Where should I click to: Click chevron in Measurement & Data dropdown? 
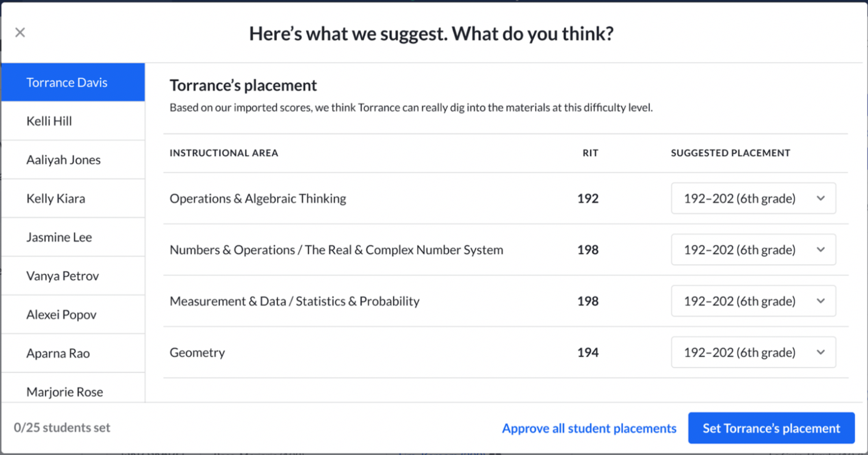point(821,301)
